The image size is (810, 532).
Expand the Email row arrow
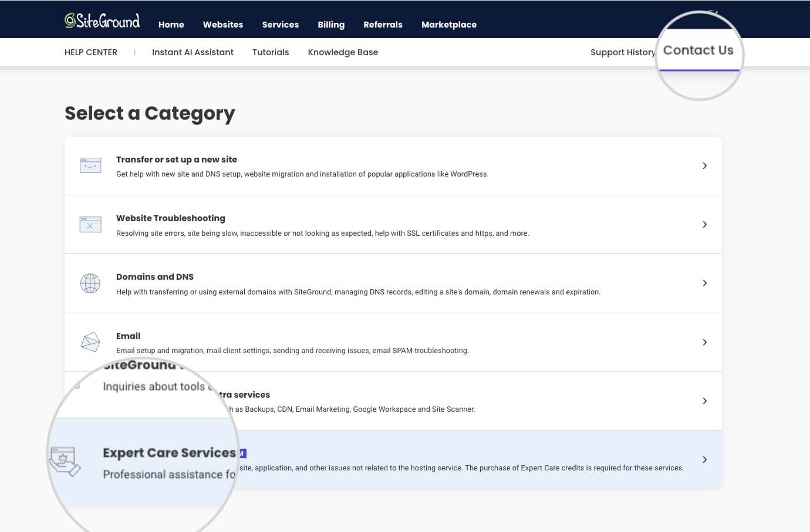(x=704, y=343)
